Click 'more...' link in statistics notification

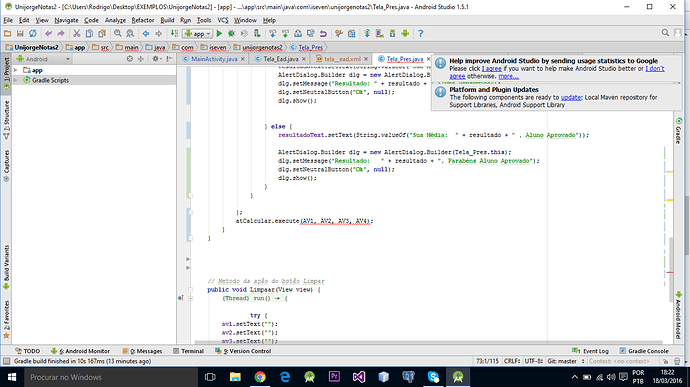pos(508,76)
